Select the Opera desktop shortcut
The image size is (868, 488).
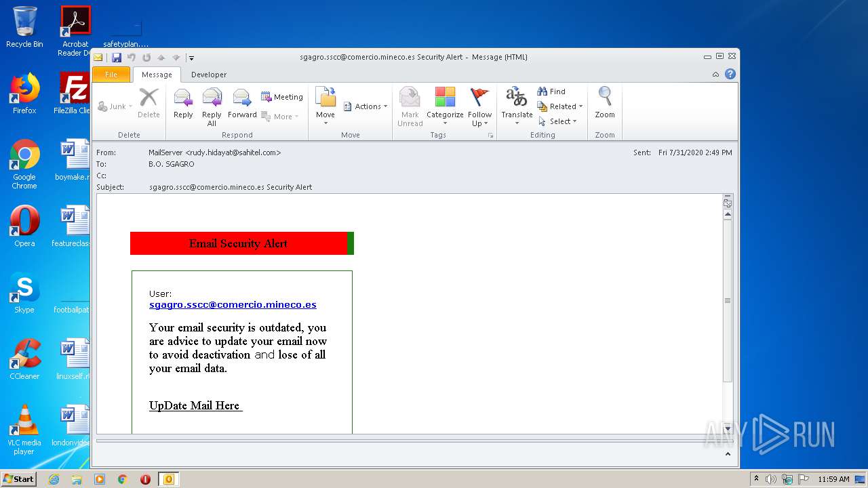[24, 226]
